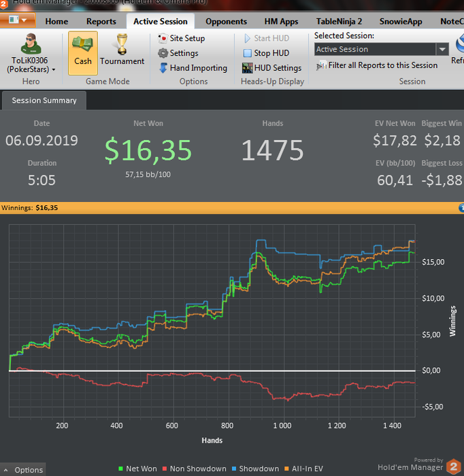
Task: Click the $15,00 label on winnings axis
Action: [x=433, y=262]
